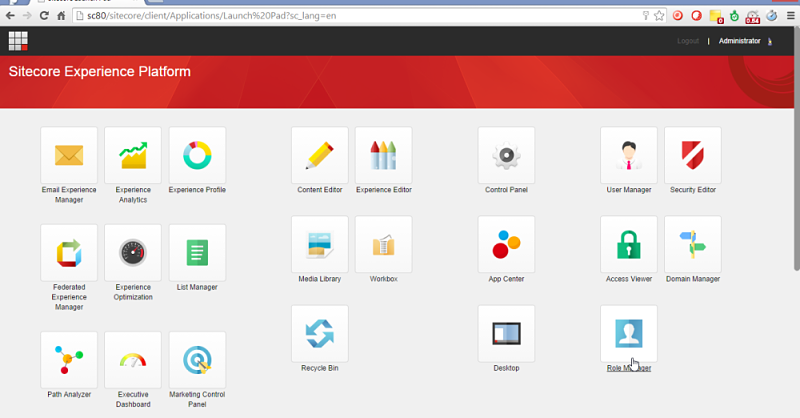Open Media Library tile
Viewport: 800px width, 418px height.
tap(320, 244)
